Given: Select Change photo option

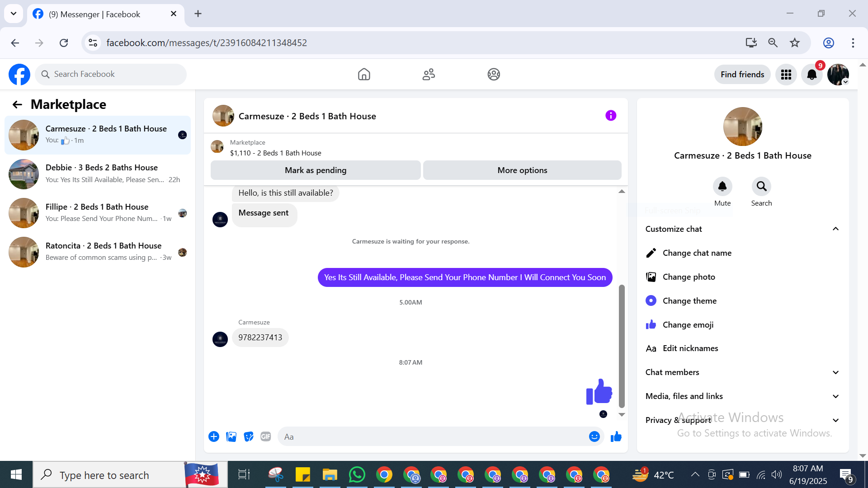Looking at the screenshot, I should tap(743, 277).
